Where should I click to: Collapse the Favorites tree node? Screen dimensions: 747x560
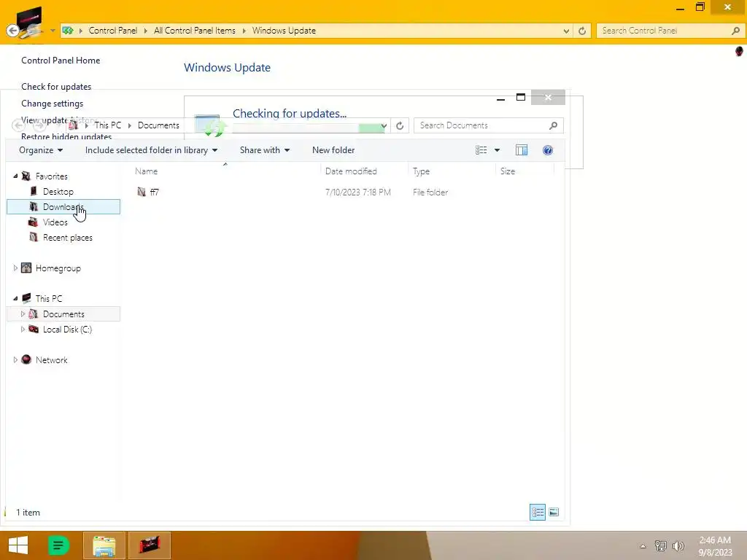pos(15,176)
